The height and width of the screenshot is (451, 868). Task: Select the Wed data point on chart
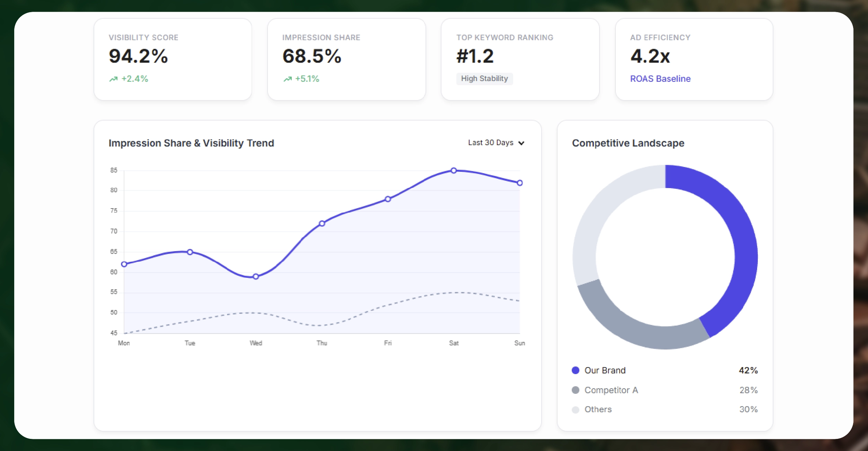pyautogui.click(x=256, y=276)
